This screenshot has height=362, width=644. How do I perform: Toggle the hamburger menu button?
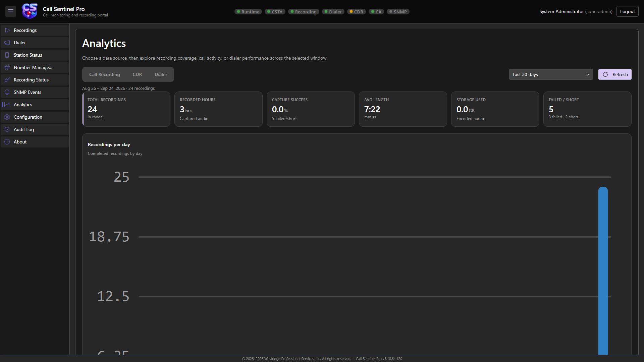pos(11,11)
